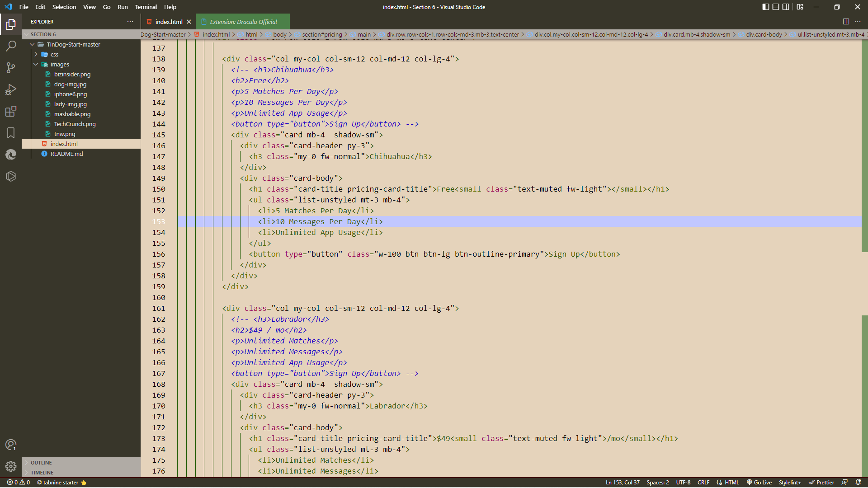868x488 pixels.
Task: Open the Accounts icon in the activity bar
Action: tap(11, 445)
